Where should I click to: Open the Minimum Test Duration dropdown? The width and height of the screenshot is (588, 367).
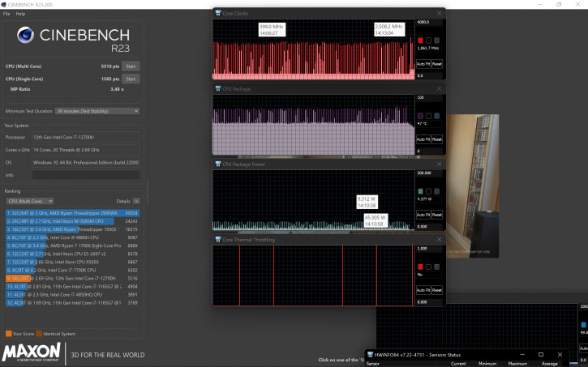(97, 111)
